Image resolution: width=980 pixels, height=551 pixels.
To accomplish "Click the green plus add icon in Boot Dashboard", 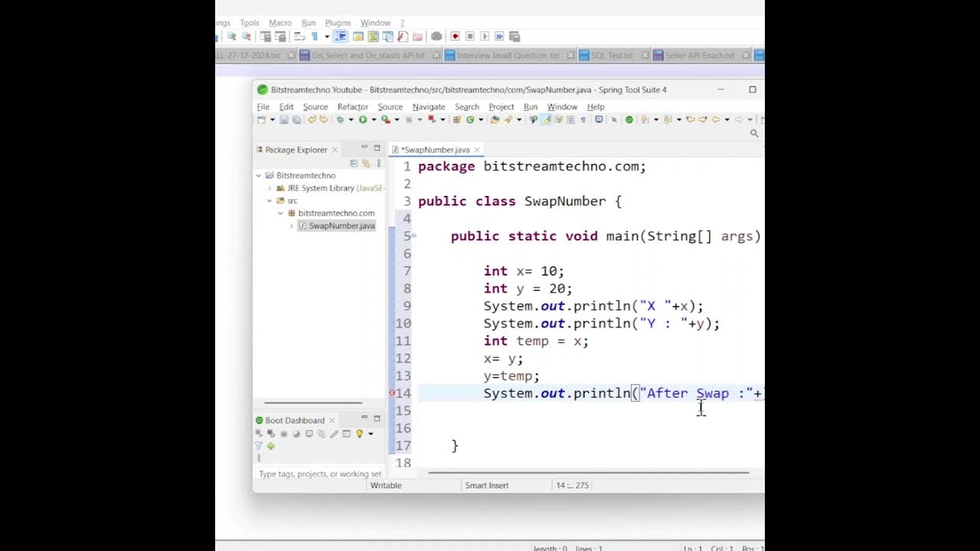I will [x=271, y=445].
